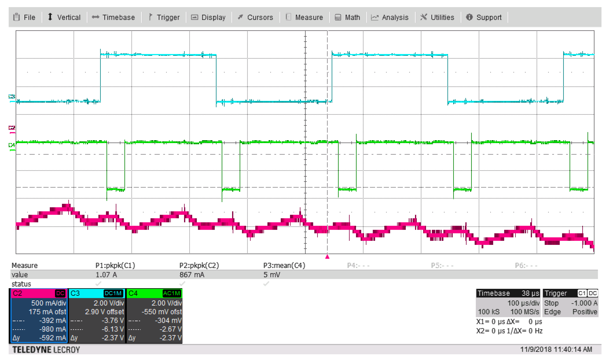Click the Support info icon
Image resolution: width=610 pixels, height=364 pixels.
(x=469, y=17)
